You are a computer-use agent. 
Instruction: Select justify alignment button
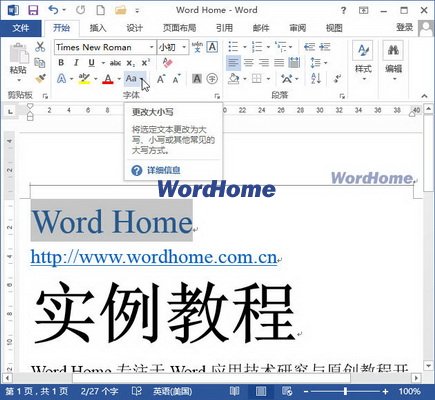[279, 63]
